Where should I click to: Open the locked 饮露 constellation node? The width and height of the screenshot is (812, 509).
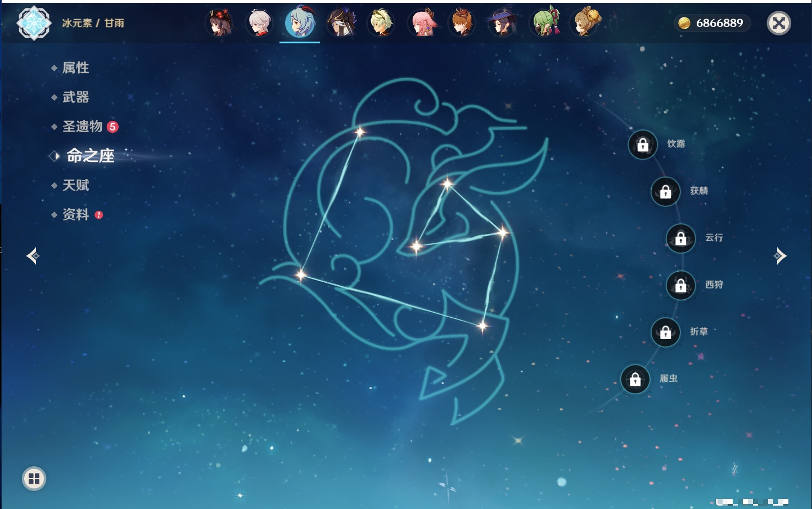point(643,145)
